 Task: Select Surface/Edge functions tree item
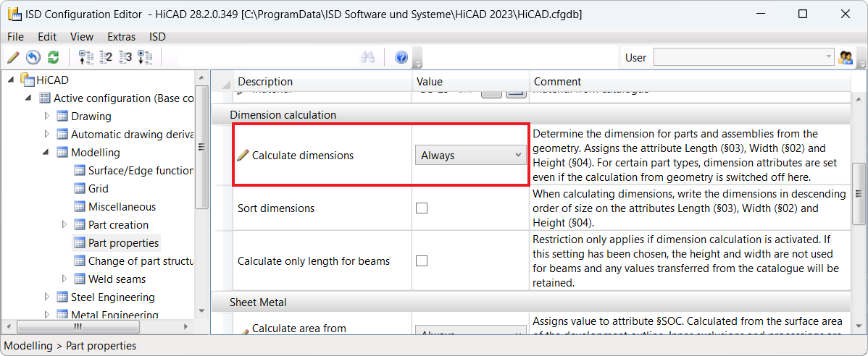[141, 170]
